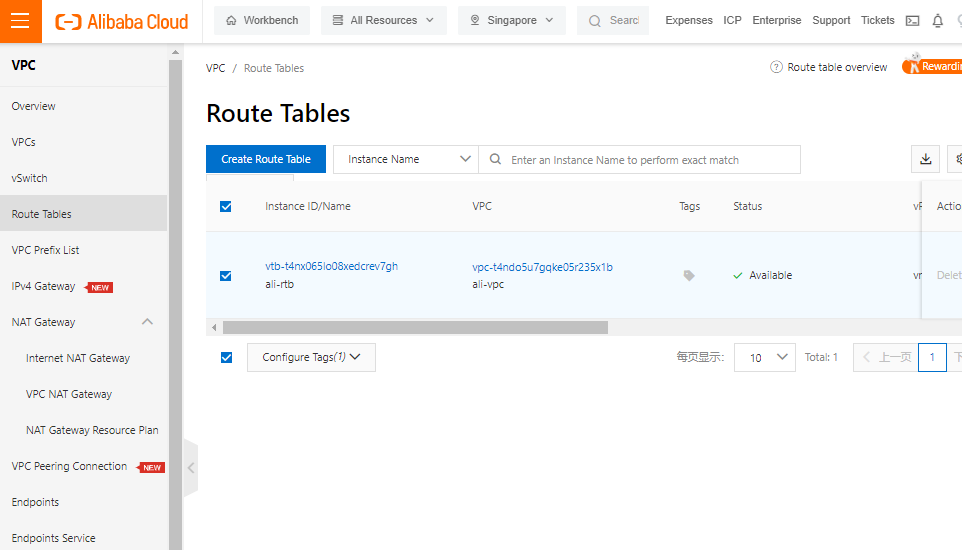962x550 pixels.
Task: Click the download export icon
Action: coord(925,159)
